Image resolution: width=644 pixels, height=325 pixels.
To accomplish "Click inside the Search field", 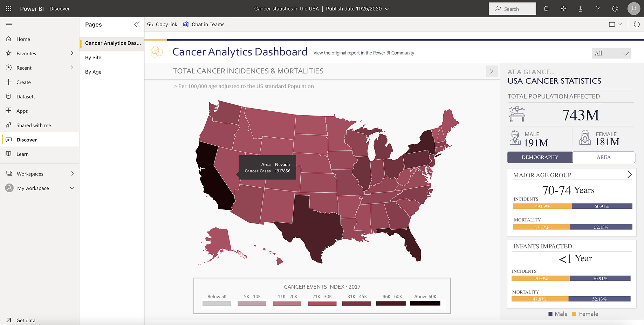I will click(x=512, y=8).
